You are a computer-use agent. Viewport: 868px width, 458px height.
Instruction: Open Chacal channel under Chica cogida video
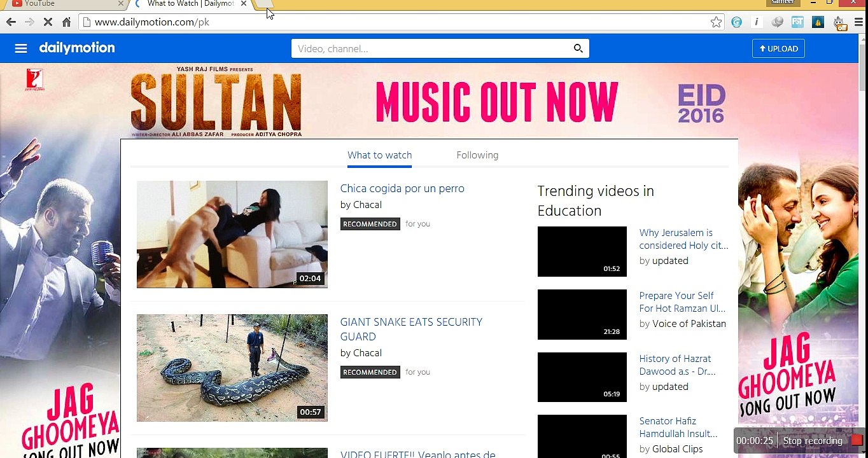pos(367,205)
